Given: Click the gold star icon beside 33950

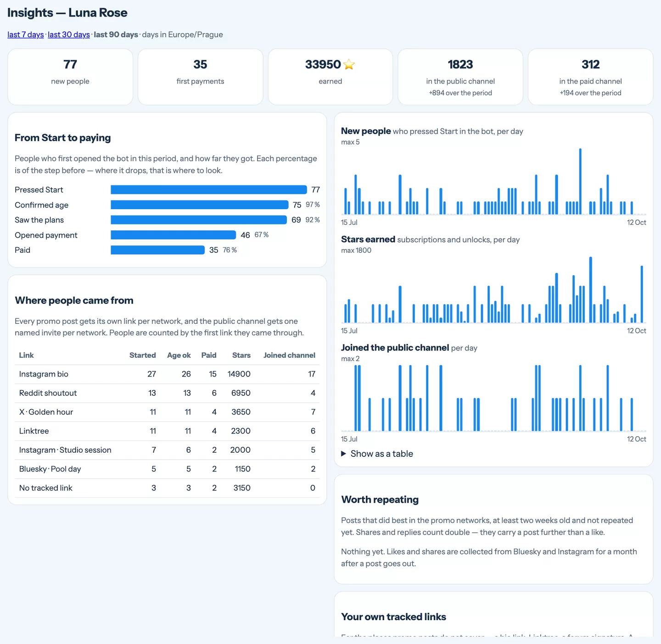Looking at the screenshot, I should [x=349, y=65].
